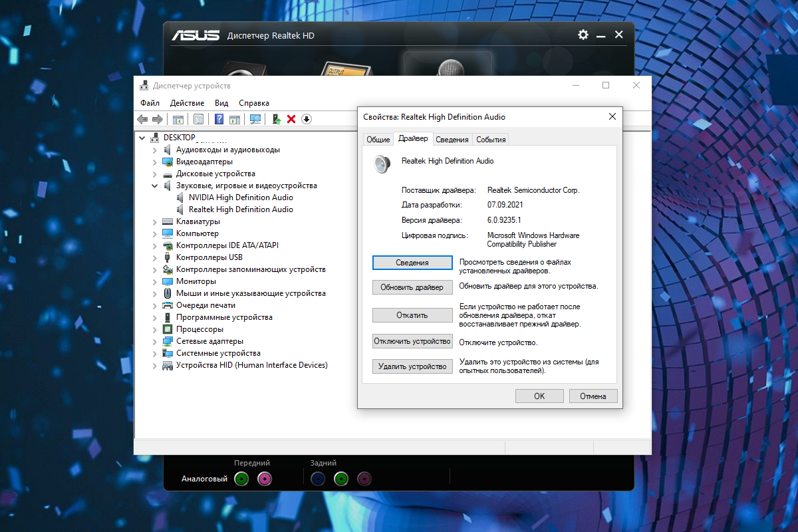This screenshot has width=798, height=532.
Task: Open the Действие menu
Action: tap(187, 103)
